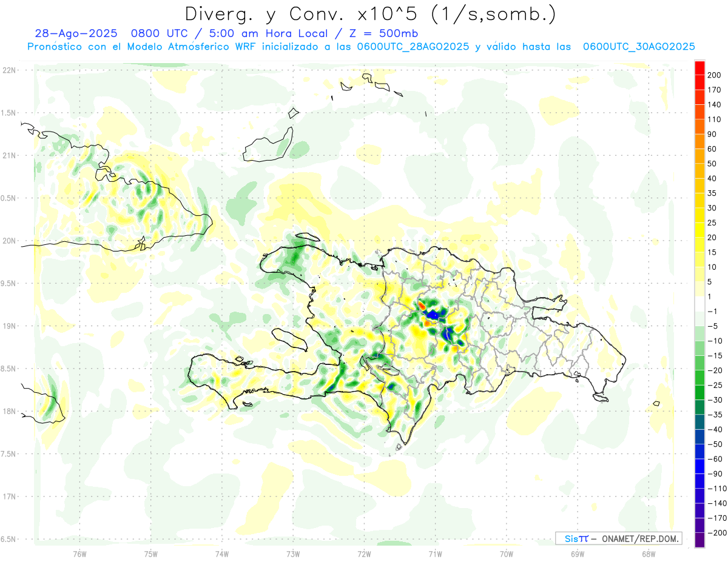Click the title 'Diverg. y Conv. x10^5 (1/s,somb.)'
The width and height of the screenshot is (728, 562).
[370, 14]
